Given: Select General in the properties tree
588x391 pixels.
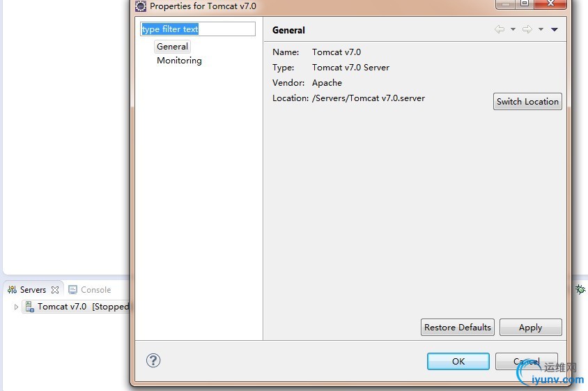Looking at the screenshot, I should point(173,47).
